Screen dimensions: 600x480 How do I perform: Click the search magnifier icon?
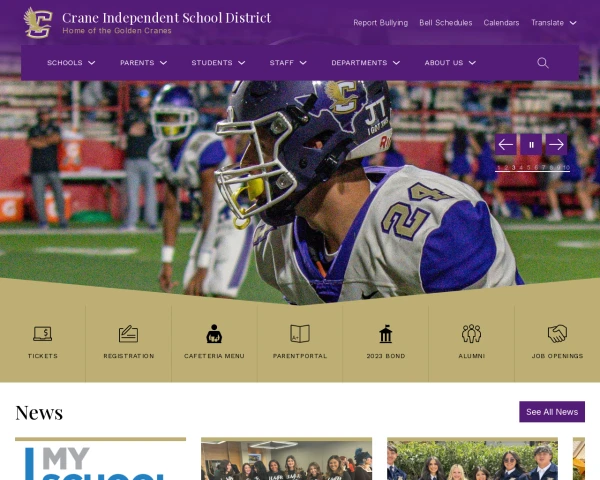pyautogui.click(x=543, y=63)
